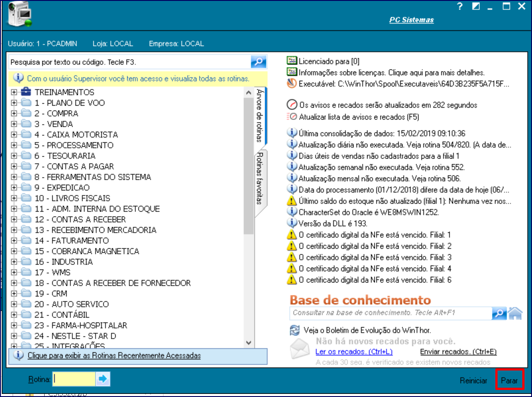Click the folder icon of 3 - VENDA
The width and height of the screenshot is (532, 397).
(x=26, y=124)
